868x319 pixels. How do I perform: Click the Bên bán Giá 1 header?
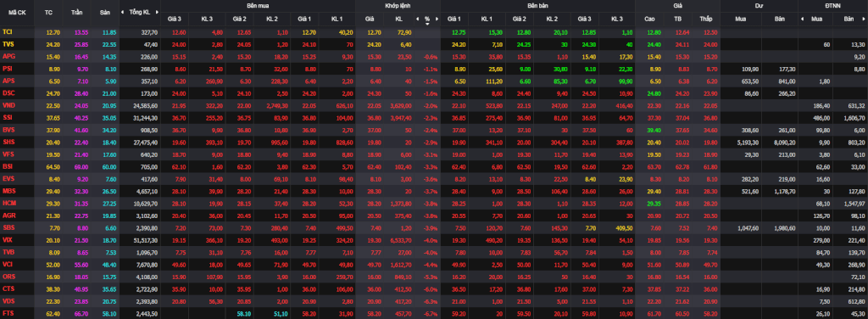454,19
